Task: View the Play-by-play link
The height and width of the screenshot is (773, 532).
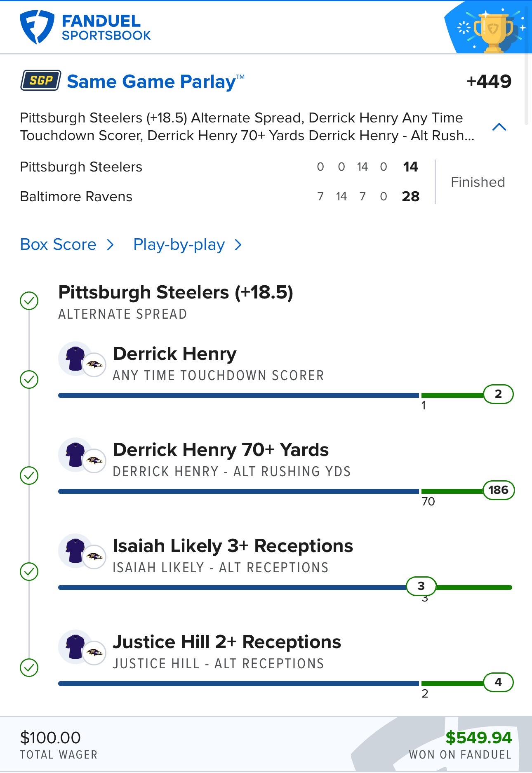Action: tap(179, 245)
